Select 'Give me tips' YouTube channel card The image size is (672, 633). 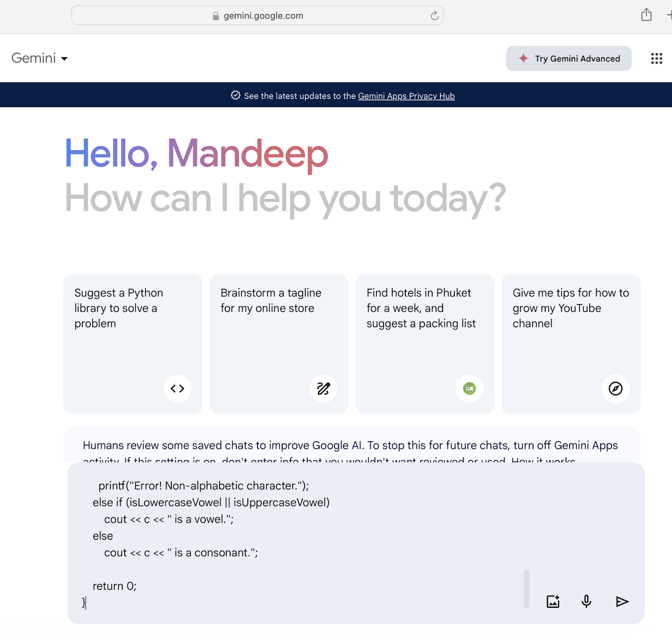(571, 344)
